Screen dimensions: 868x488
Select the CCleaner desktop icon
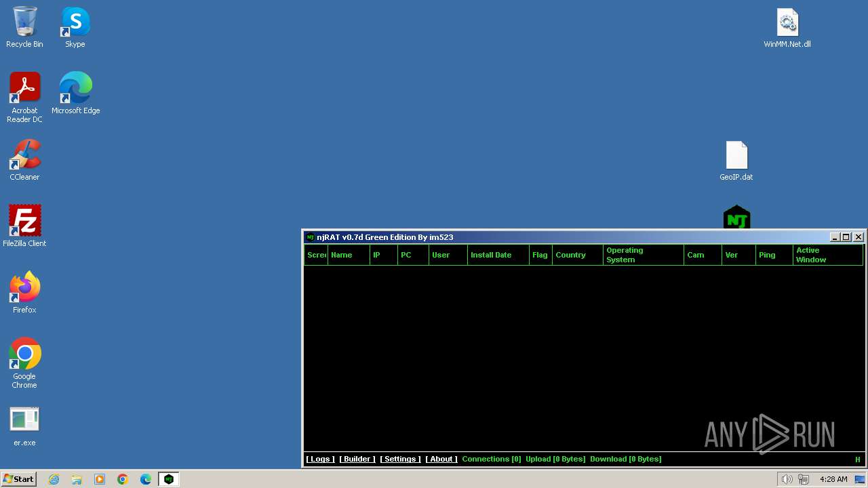click(x=24, y=160)
